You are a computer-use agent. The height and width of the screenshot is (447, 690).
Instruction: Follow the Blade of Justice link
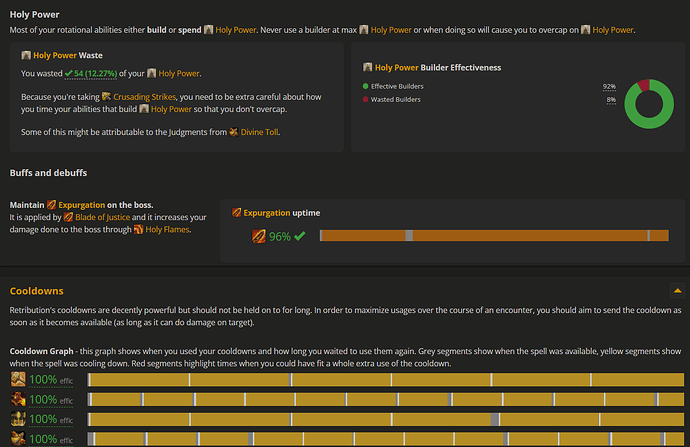(x=105, y=216)
